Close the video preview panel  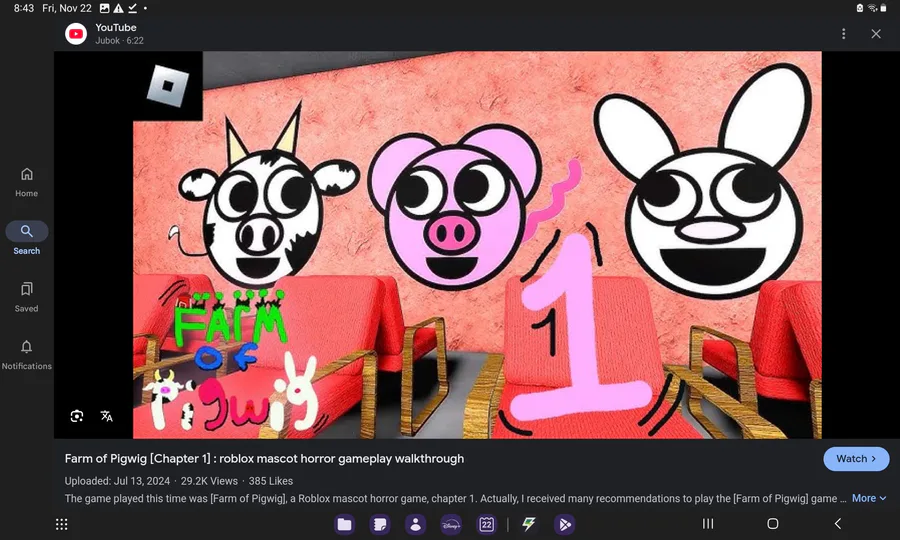click(876, 34)
